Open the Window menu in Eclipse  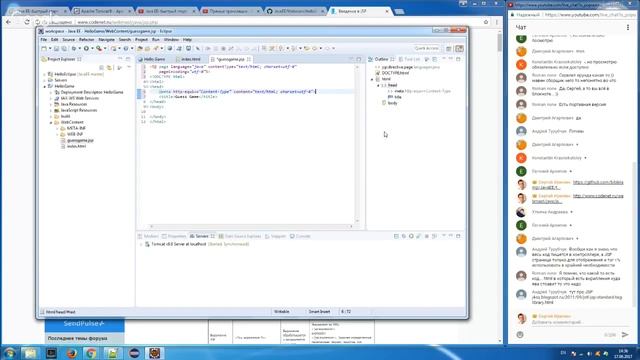(x=171, y=40)
